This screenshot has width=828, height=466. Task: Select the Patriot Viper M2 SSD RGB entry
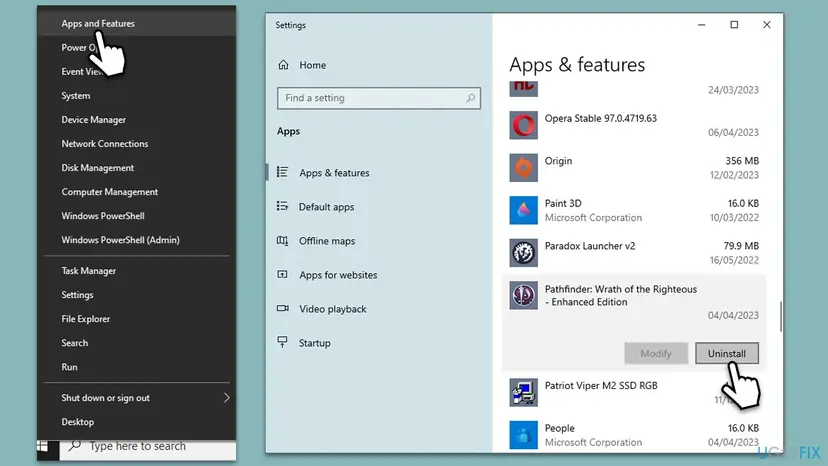coord(634,393)
